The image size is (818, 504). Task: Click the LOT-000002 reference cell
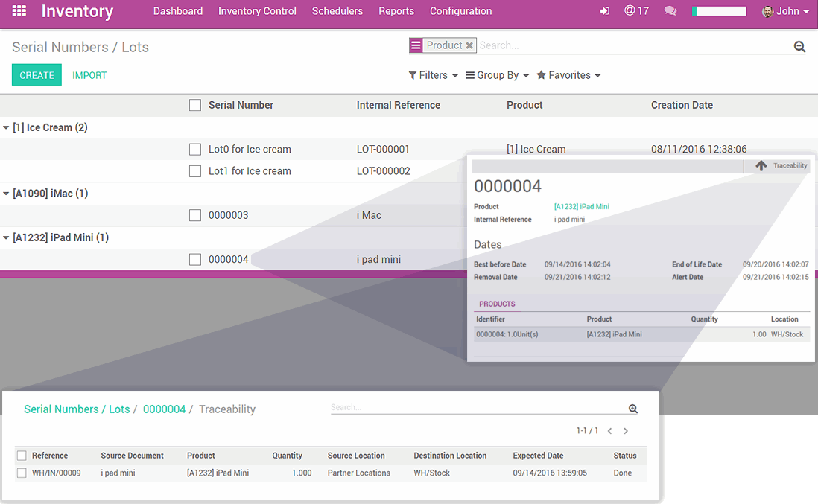click(x=384, y=171)
